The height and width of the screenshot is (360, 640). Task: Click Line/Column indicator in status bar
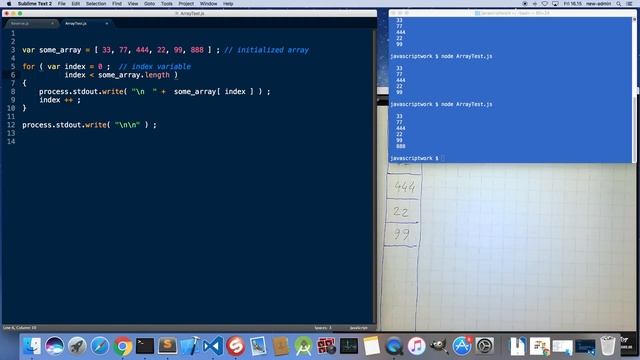coord(20,328)
